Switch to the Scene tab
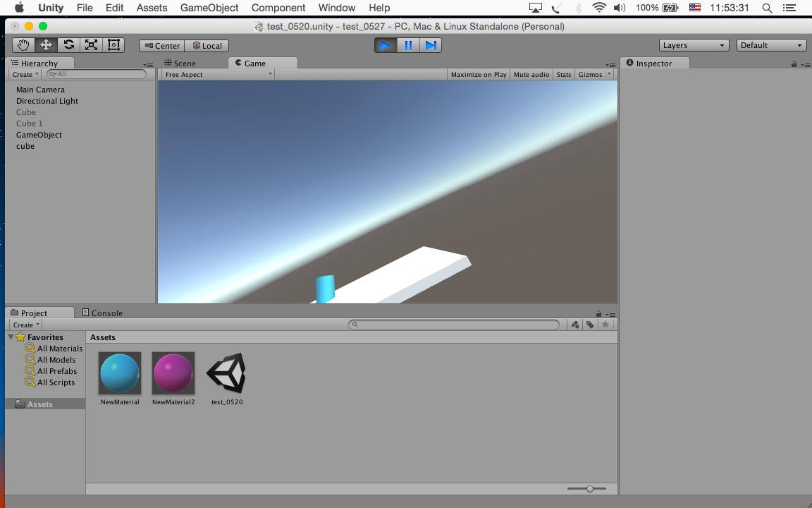Screen dimensions: 812x508 [180, 64]
